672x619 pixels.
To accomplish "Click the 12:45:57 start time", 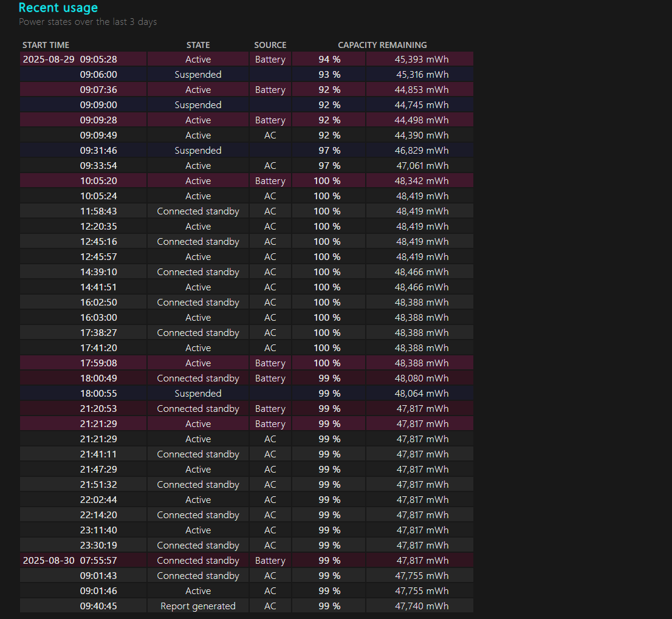I will pos(98,257).
